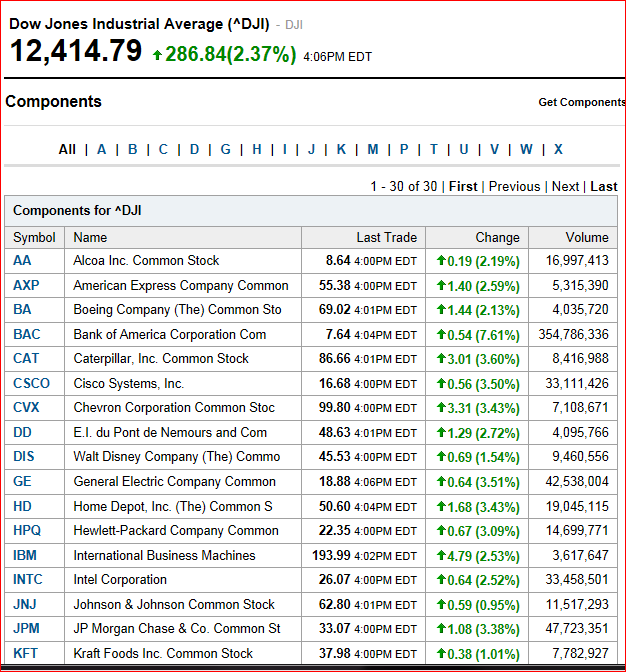This screenshot has width=626, height=672.
Task: Open the JPM symbol link
Action: 26,628
